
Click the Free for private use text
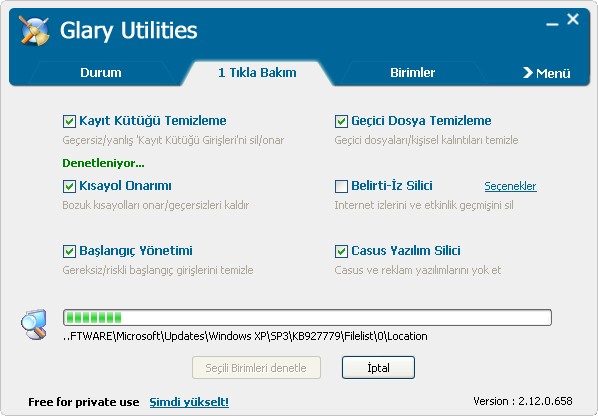point(84,402)
